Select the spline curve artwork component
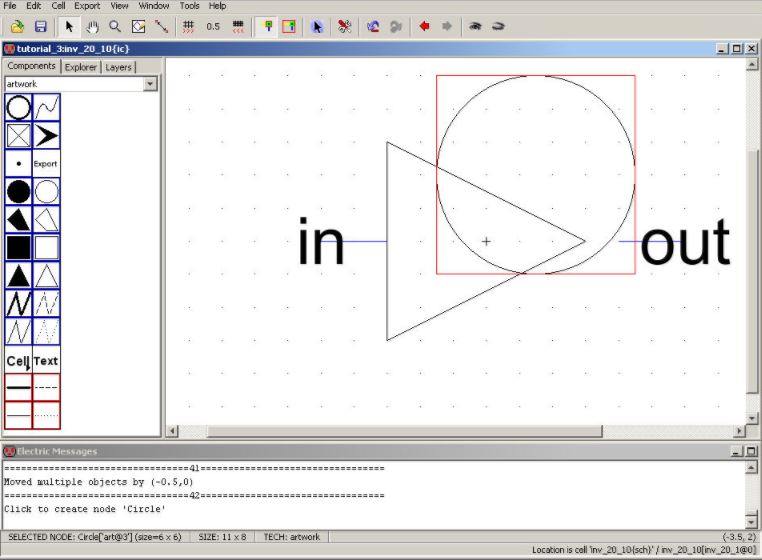This screenshot has height=560, width=762. (46, 107)
